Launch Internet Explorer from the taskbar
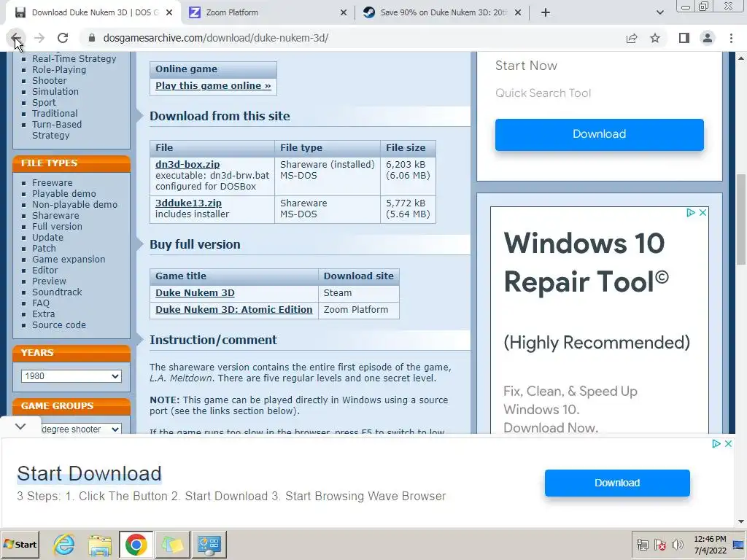The width and height of the screenshot is (747, 560). coord(64,544)
